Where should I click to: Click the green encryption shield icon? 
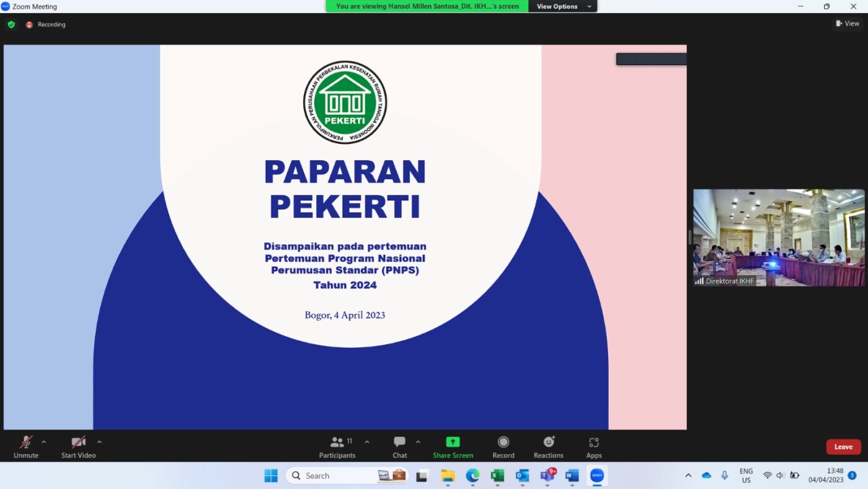pos(11,24)
